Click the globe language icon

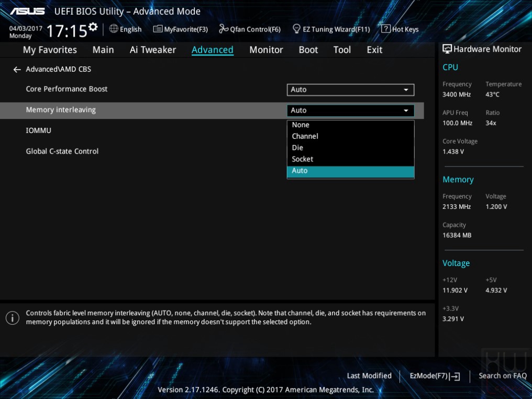(x=114, y=29)
